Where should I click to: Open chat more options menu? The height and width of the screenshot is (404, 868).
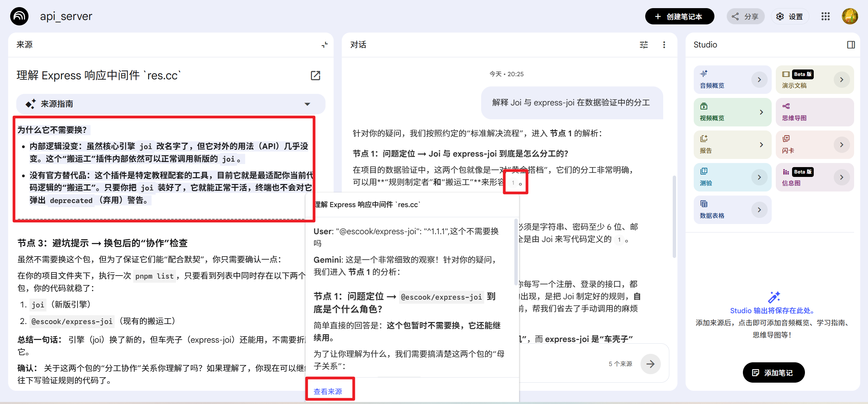[664, 45]
